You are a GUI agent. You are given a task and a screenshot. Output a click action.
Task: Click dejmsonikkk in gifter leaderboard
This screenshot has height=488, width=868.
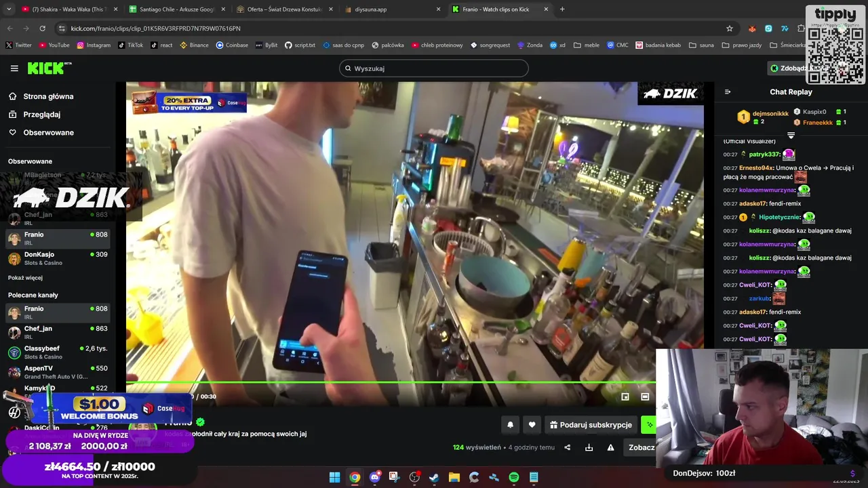[770, 114]
